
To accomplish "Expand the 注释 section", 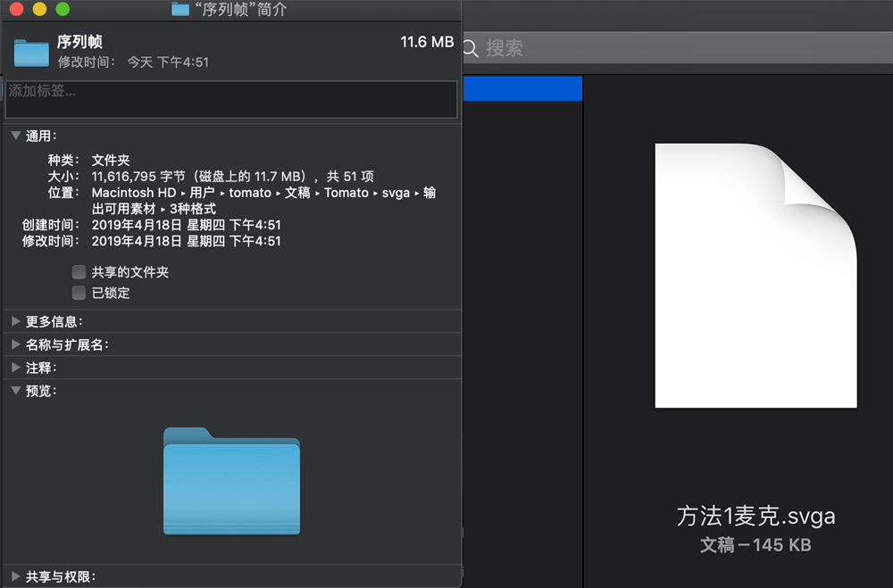I will (16, 368).
